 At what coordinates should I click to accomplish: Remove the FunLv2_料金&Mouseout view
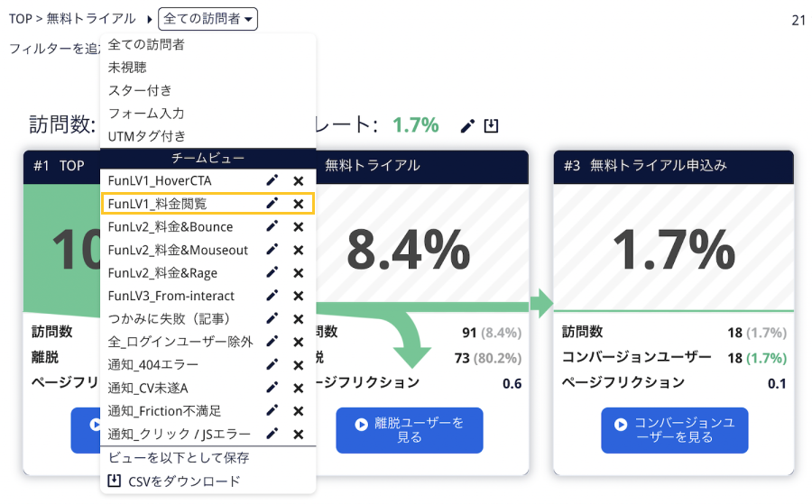click(299, 250)
